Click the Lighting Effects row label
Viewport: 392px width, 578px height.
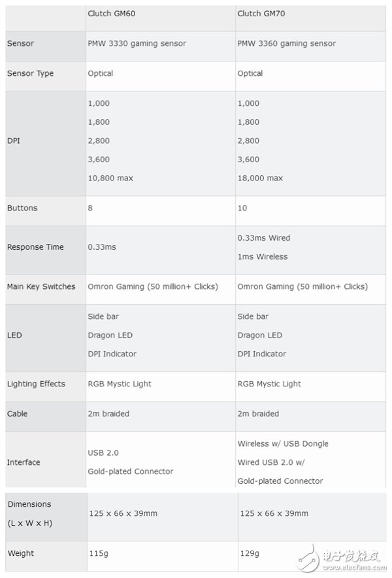(x=36, y=384)
